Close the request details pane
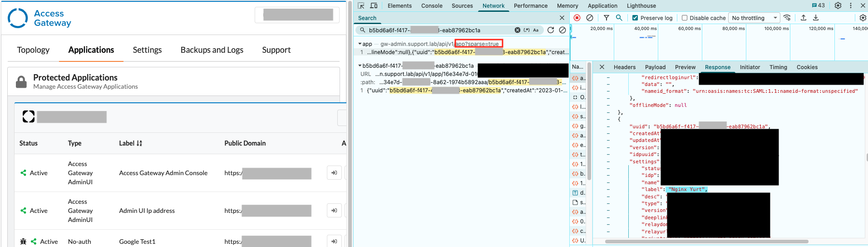Image resolution: width=868 pixels, height=247 pixels. 602,67
